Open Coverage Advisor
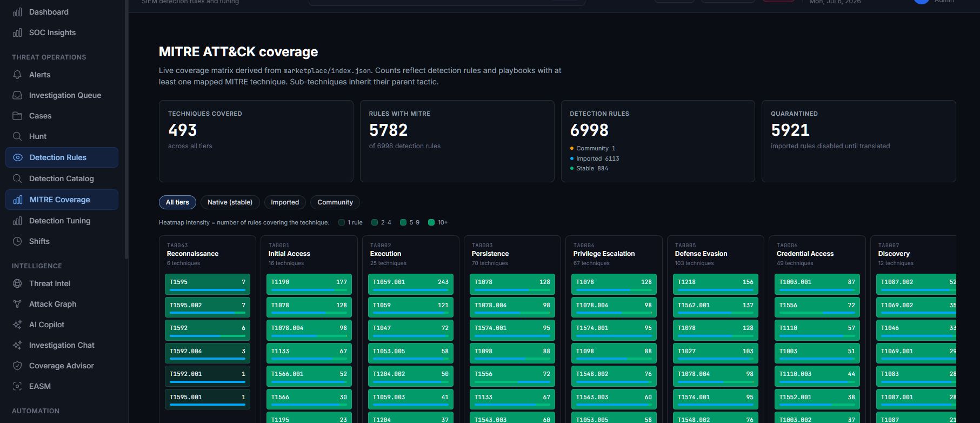 (x=62, y=366)
